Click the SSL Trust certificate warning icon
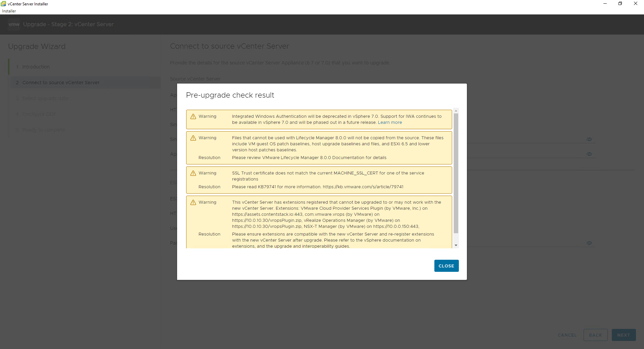Screen dimensions: 644x349 click(193, 173)
